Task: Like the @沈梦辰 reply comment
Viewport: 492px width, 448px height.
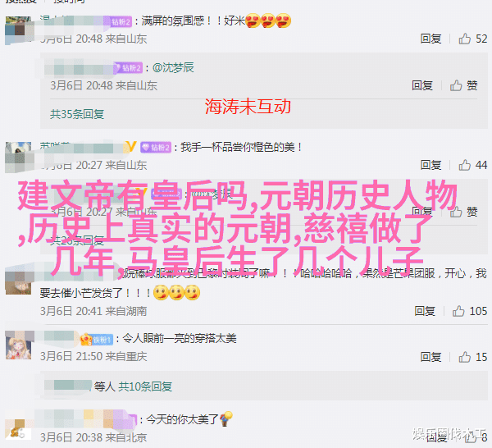Action: 456,85
